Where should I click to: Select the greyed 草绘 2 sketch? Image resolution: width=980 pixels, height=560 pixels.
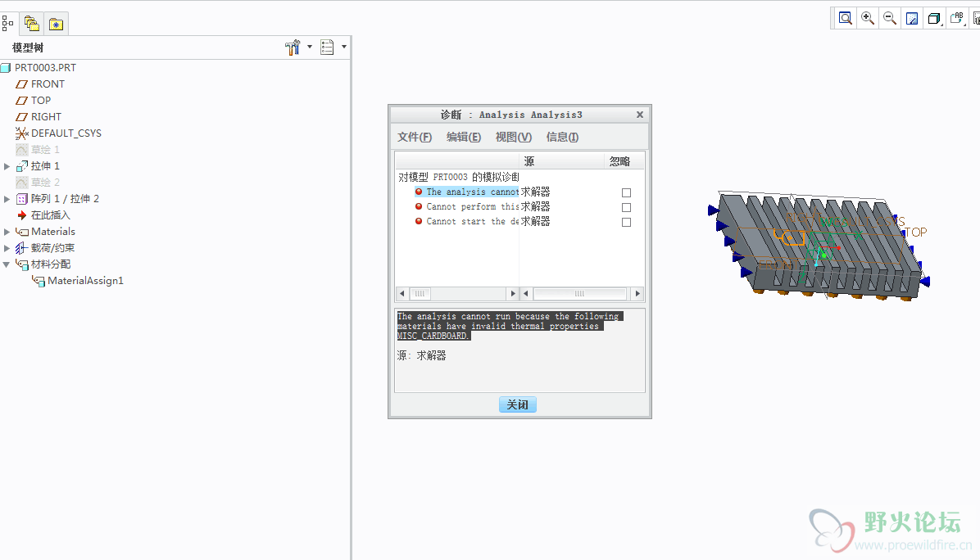(x=45, y=183)
